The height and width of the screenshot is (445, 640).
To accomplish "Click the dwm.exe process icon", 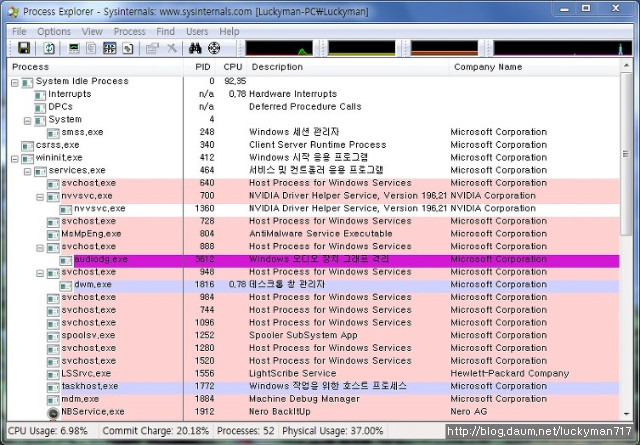I will coord(66,285).
